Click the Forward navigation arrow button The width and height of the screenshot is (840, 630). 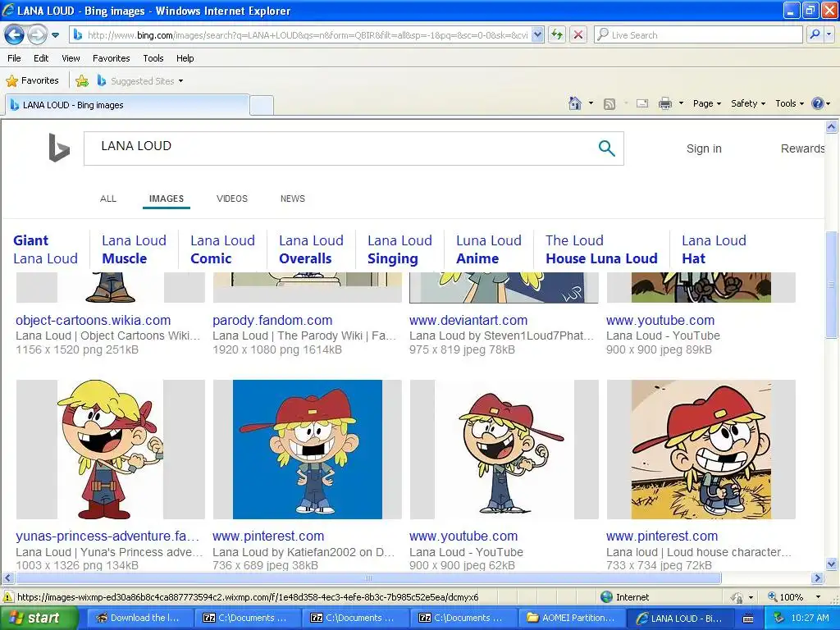(36, 35)
